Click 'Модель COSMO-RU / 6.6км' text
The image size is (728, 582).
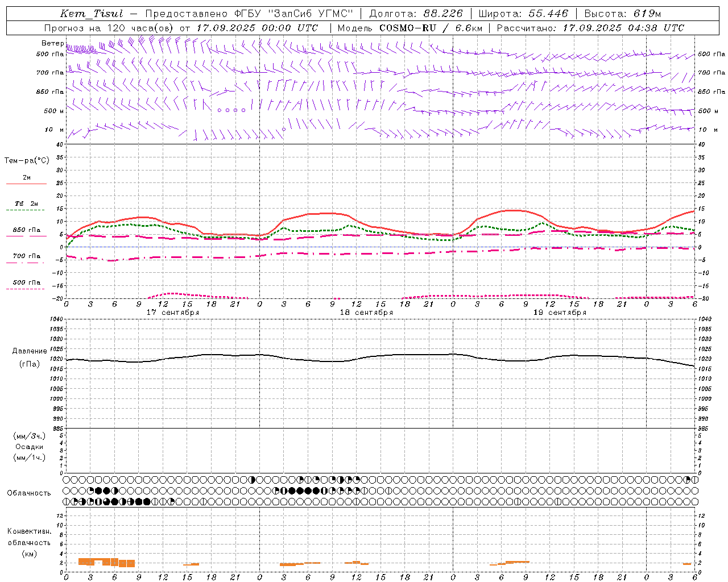[410, 28]
